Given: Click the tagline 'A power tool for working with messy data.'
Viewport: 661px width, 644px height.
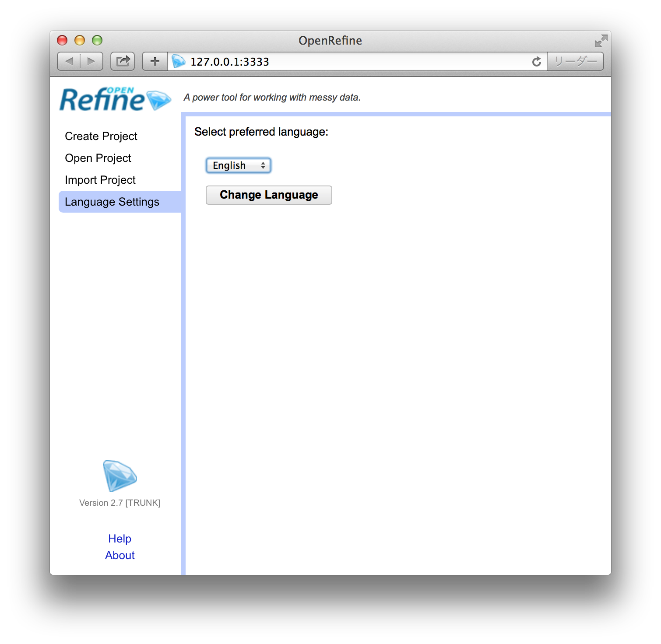Looking at the screenshot, I should (x=272, y=97).
